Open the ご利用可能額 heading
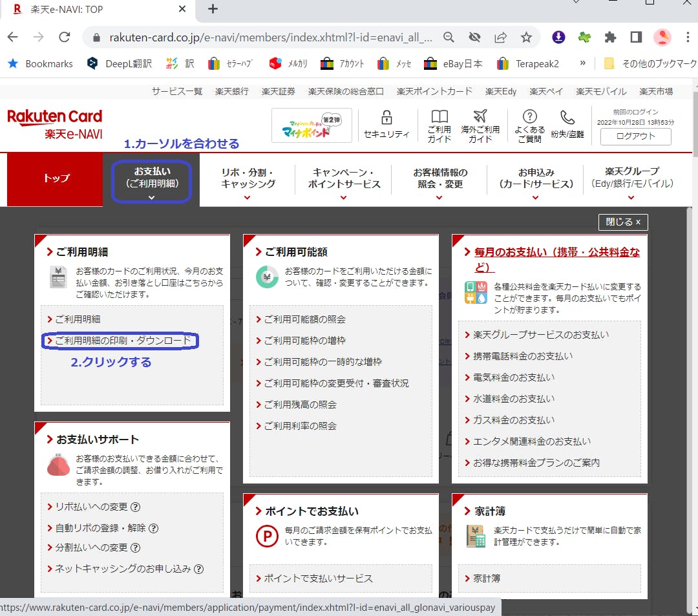The image size is (698, 616). (x=296, y=252)
